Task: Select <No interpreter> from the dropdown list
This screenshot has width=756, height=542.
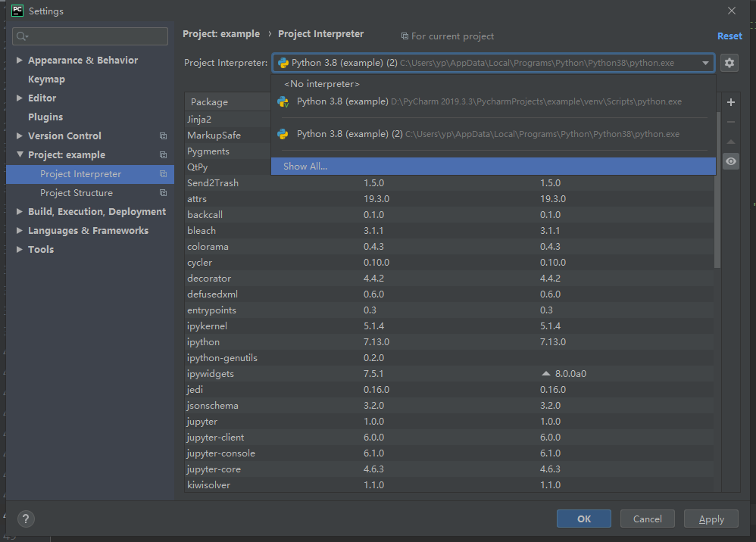Action: [493, 84]
